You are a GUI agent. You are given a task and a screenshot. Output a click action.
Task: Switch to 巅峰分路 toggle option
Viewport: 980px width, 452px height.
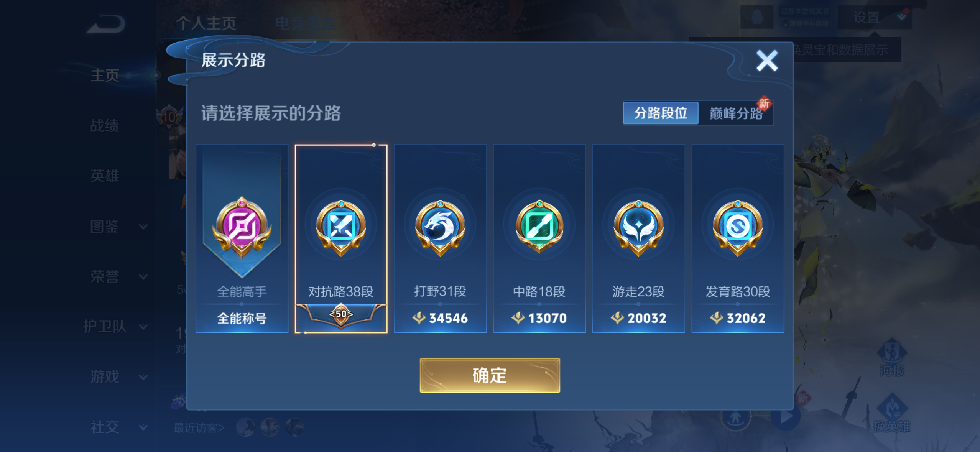click(x=736, y=113)
